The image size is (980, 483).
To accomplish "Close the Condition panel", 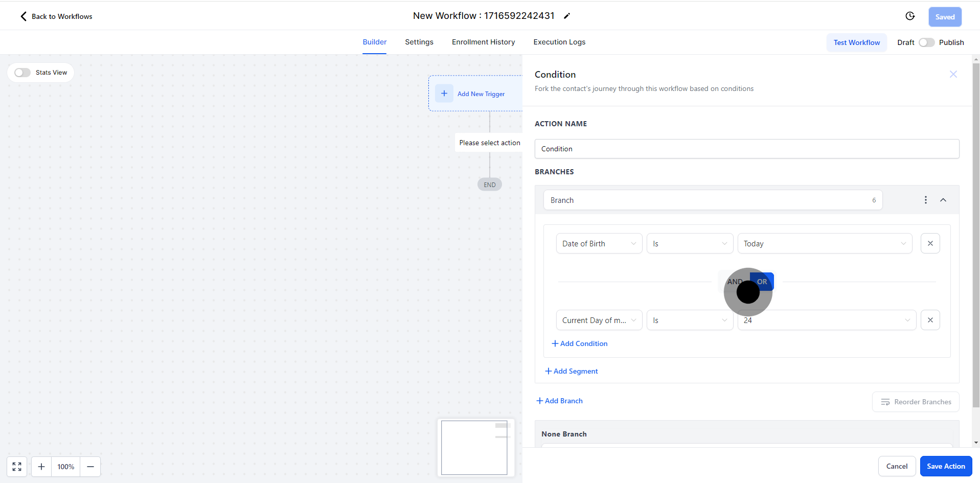I will tap(953, 75).
